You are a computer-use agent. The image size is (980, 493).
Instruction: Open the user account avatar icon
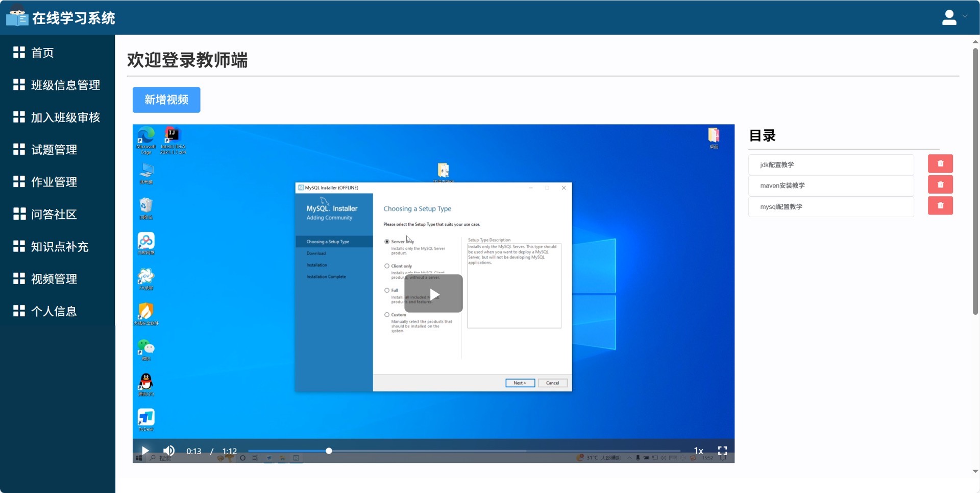(949, 17)
